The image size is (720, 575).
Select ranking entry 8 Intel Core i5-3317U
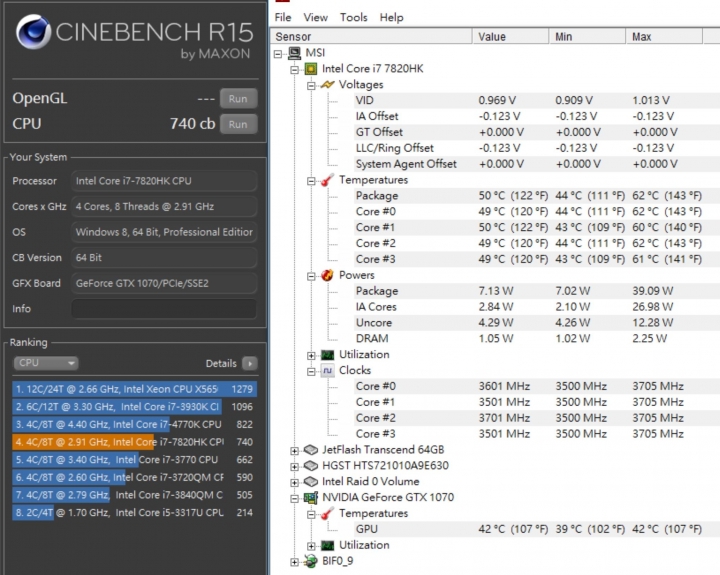[135, 513]
